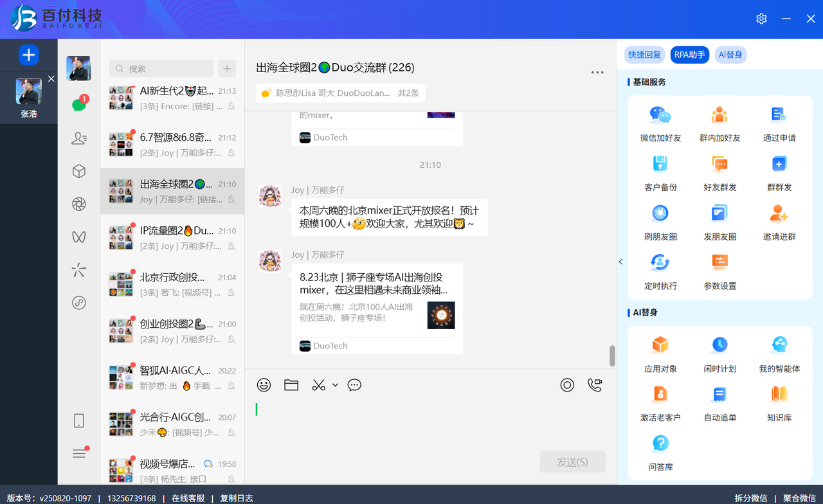823x504 pixels.
Task: Select the 刷朋友圈 icon
Action: click(x=660, y=221)
